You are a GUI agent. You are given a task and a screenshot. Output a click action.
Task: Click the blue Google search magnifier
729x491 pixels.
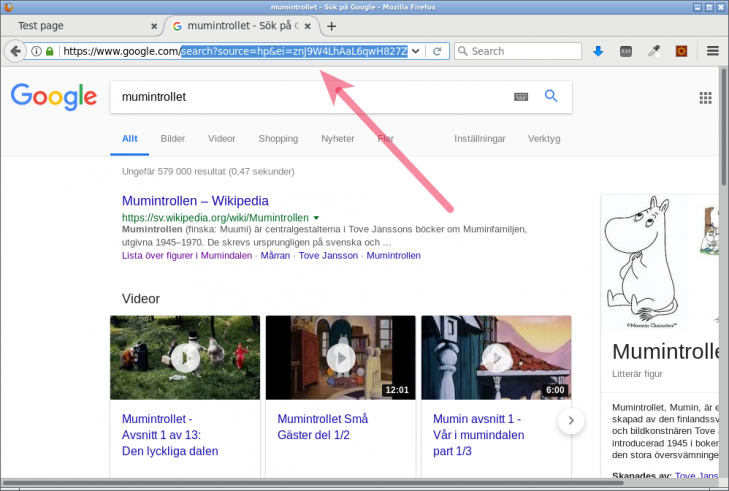coord(551,96)
